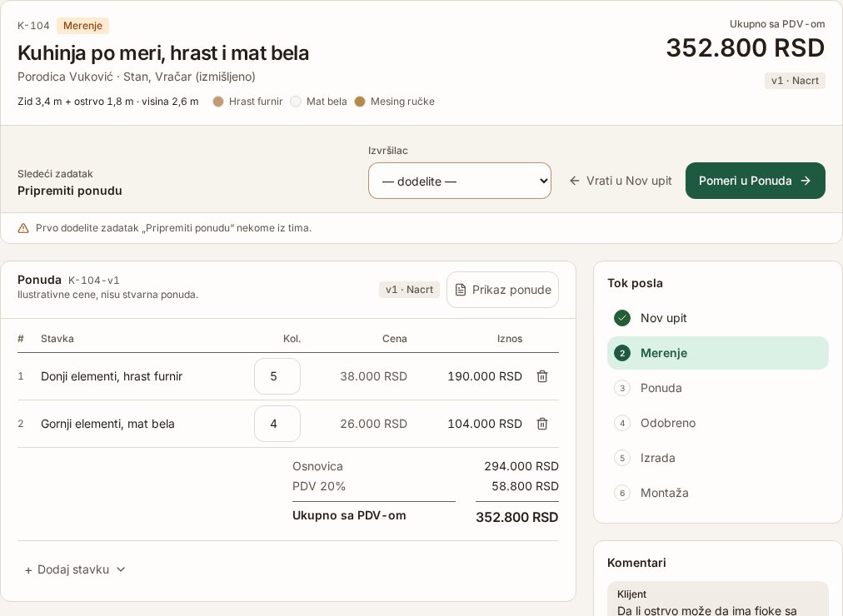Click the 190.000 RSD amount
This screenshot has width=843, height=616.
(x=485, y=376)
